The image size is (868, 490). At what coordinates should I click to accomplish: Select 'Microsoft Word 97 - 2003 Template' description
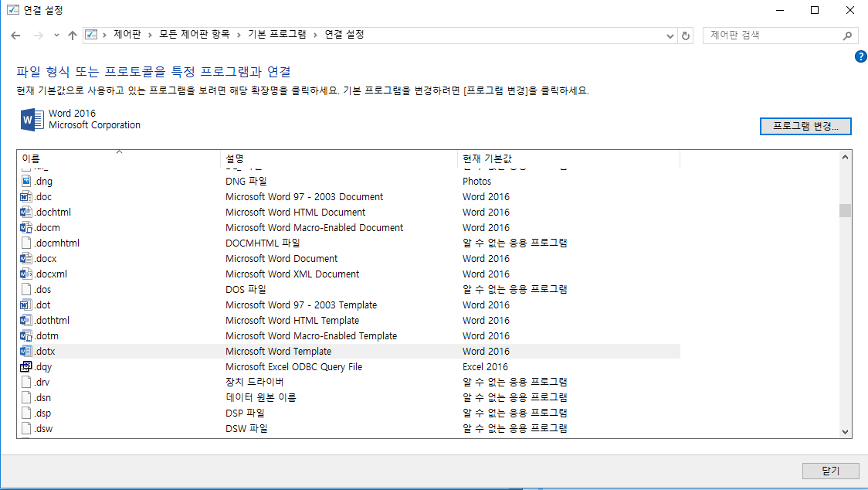(300, 305)
